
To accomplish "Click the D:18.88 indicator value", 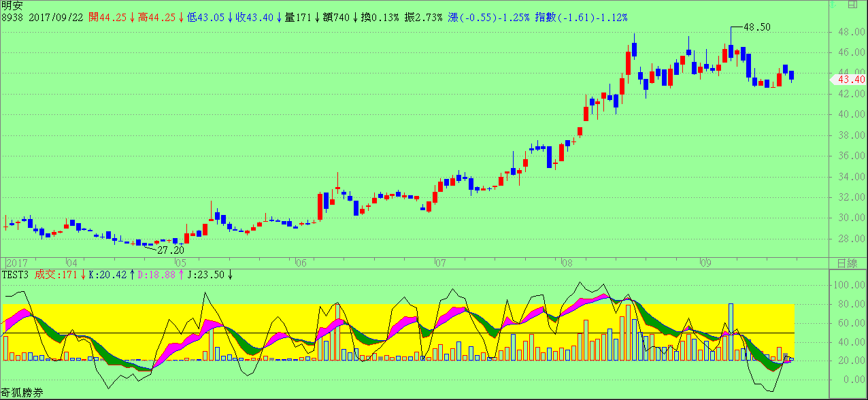I will pos(156,275).
